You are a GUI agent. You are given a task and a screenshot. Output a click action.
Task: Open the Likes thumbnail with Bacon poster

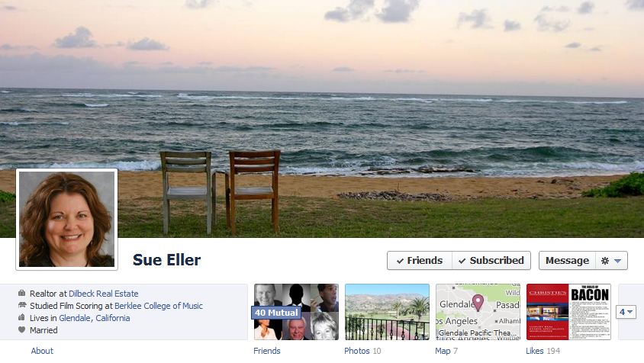pos(568,312)
